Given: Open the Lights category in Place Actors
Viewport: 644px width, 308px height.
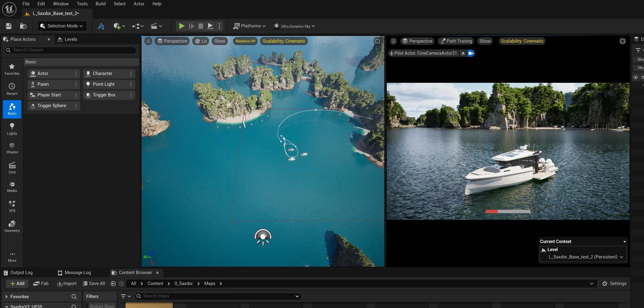Looking at the screenshot, I should pyautogui.click(x=12, y=129).
